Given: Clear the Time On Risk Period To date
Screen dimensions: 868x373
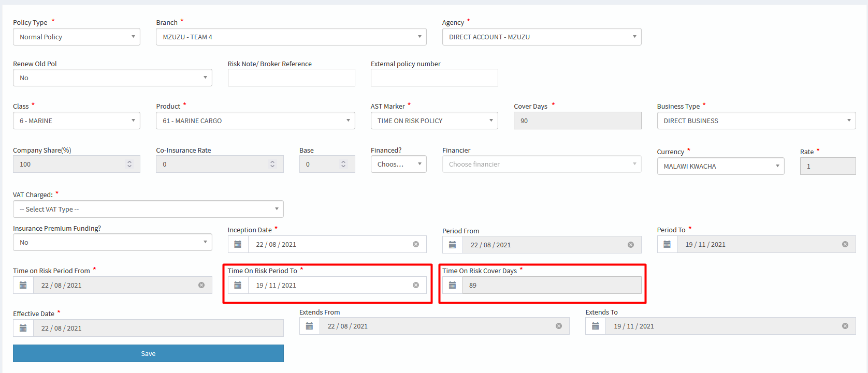Looking at the screenshot, I should [x=415, y=285].
